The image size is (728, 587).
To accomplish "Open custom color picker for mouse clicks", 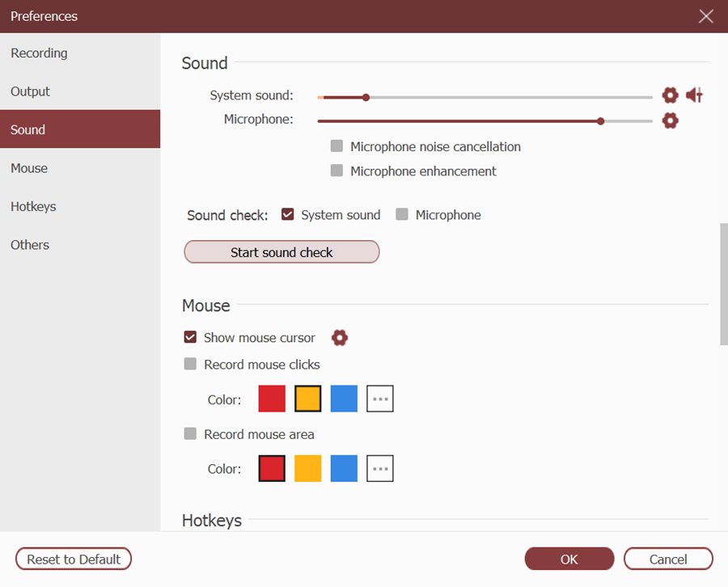I will pos(380,398).
